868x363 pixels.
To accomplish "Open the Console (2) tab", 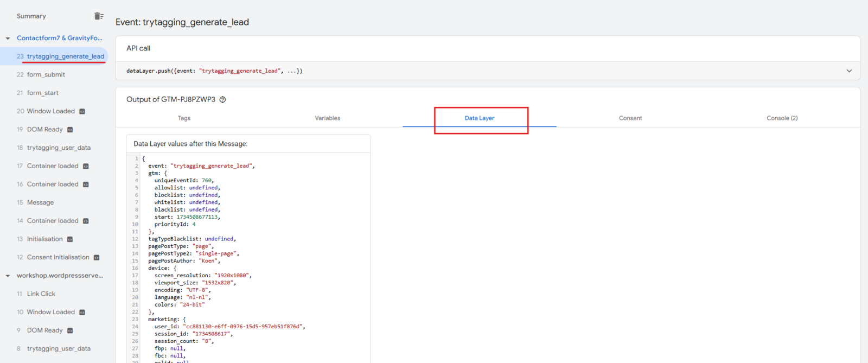I will (782, 118).
